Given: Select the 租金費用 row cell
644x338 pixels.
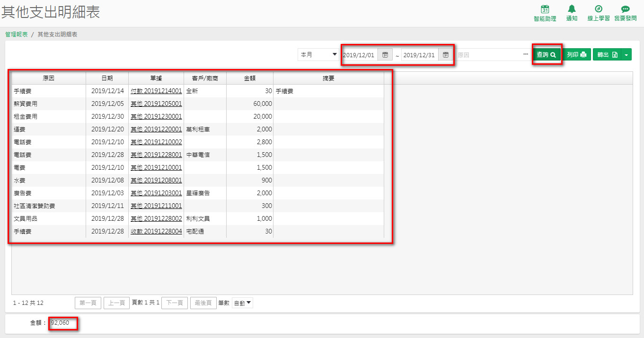Looking at the screenshot, I should (49, 117).
